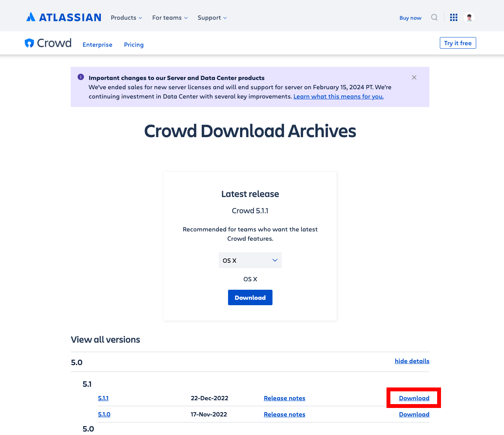Download version 5.1.0 from list
504x435 pixels.
414,414
